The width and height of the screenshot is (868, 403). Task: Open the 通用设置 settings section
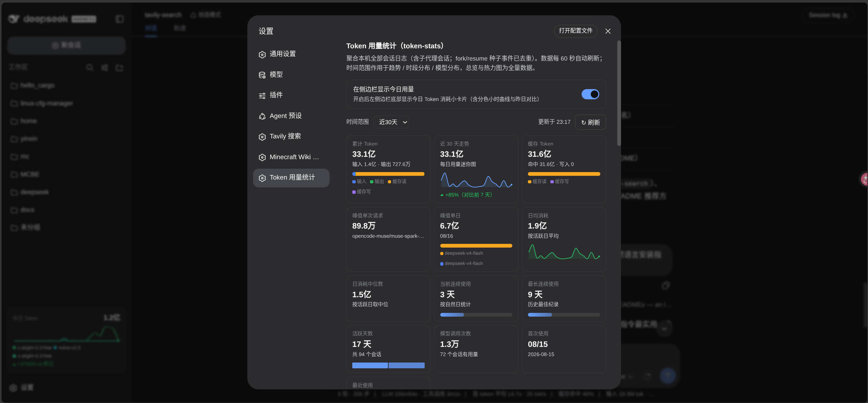tap(291, 54)
